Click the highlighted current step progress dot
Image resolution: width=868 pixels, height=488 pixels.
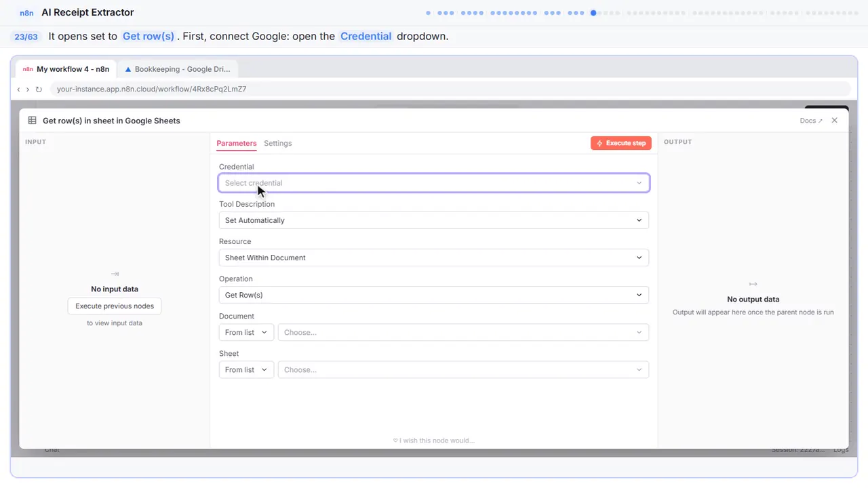(593, 12)
